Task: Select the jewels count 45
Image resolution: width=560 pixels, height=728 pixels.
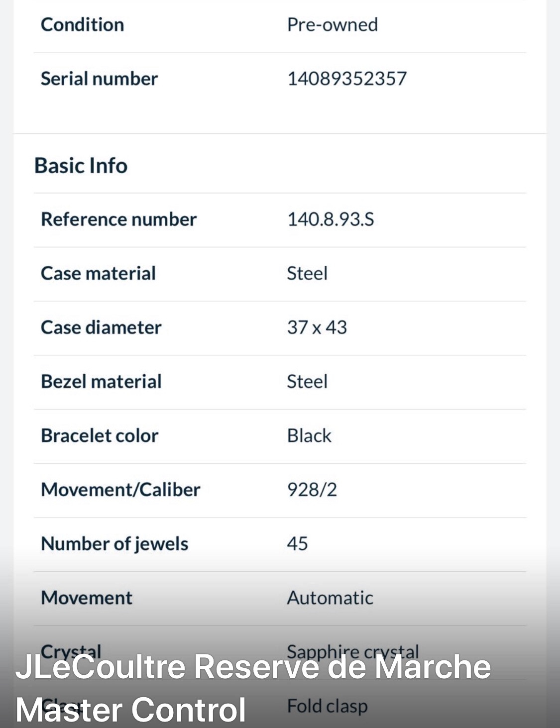Action: (297, 544)
